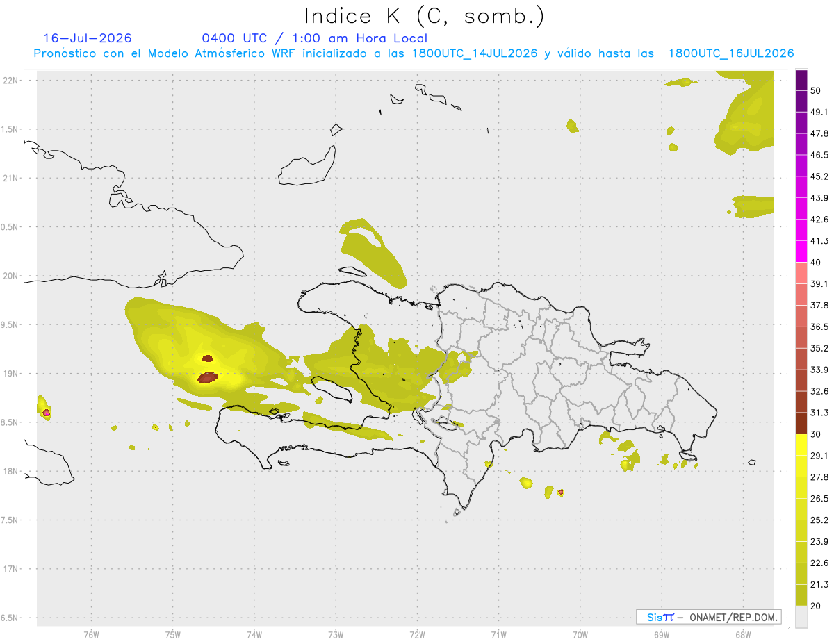This screenshot has width=834, height=644.
Task: Click the brown legend swatch between 30 and 31.3
Action: pyautogui.click(x=802, y=424)
